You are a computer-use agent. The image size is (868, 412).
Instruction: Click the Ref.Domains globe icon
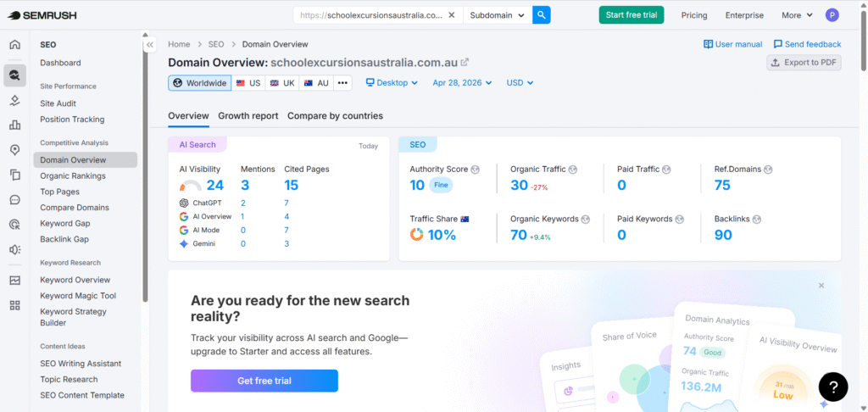(x=768, y=170)
